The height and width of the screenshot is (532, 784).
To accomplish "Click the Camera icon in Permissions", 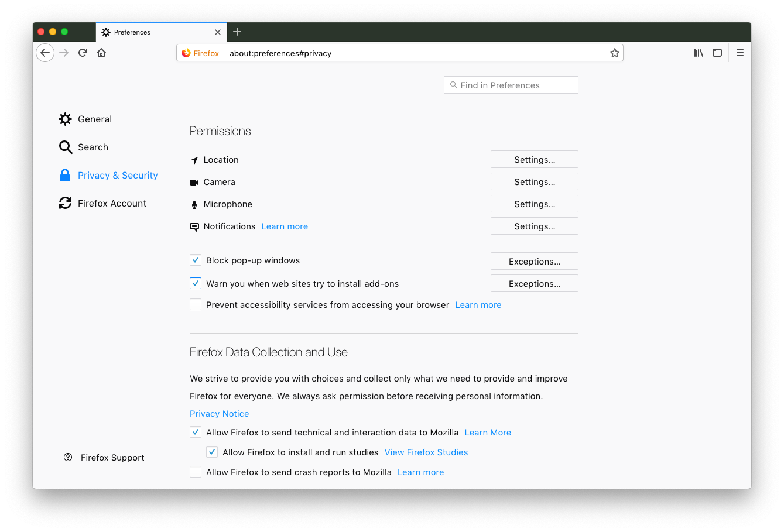I will click(x=194, y=183).
